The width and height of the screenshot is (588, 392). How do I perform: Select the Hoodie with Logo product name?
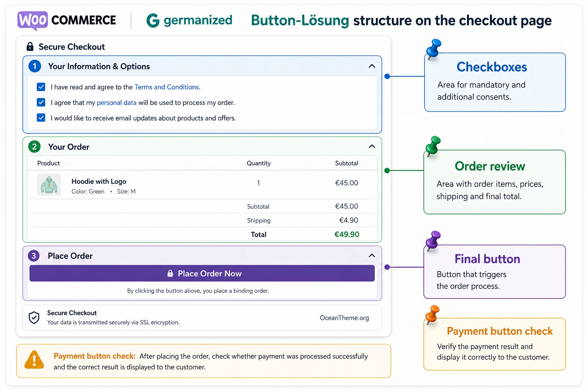pos(99,181)
